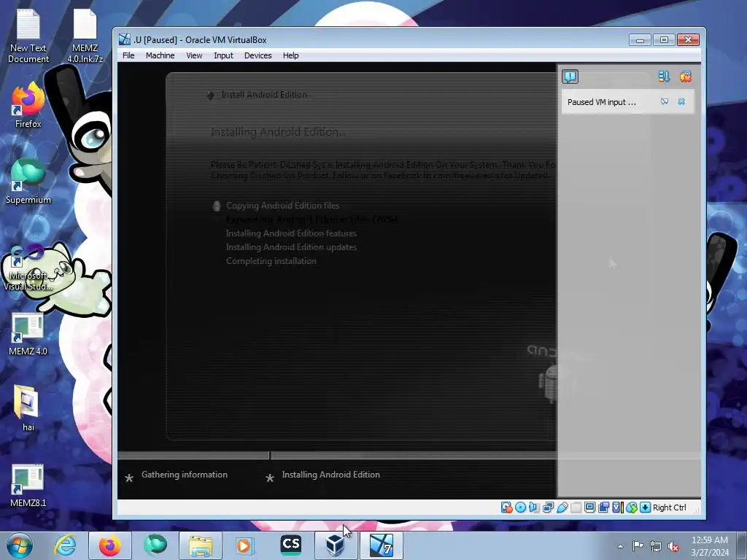Switch to VirtualBox Manager cube taskbar button
Viewport: 747px width, 560px height.
point(336,545)
